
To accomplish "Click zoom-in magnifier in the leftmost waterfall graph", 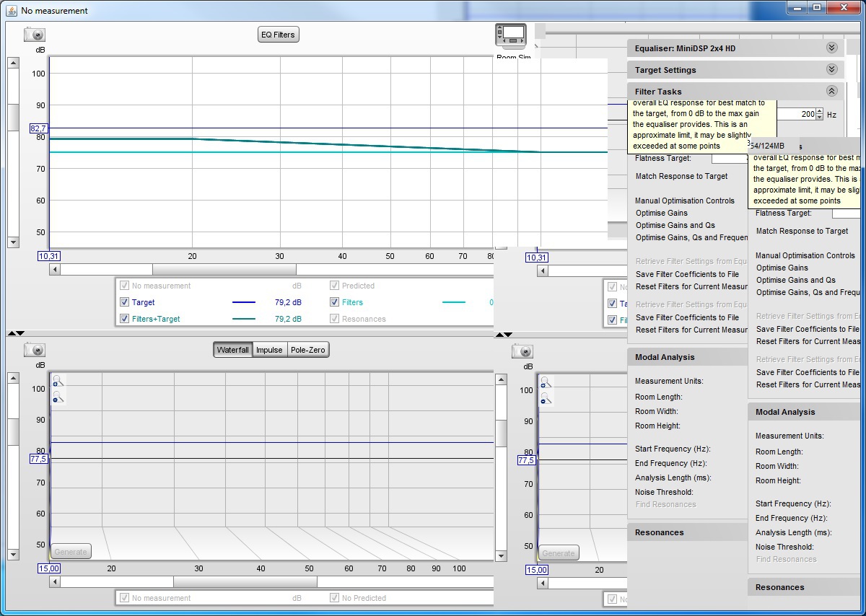I will [58, 382].
